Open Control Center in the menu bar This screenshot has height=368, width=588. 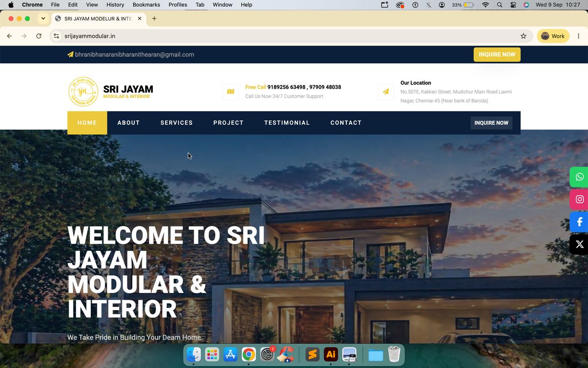click(513, 5)
